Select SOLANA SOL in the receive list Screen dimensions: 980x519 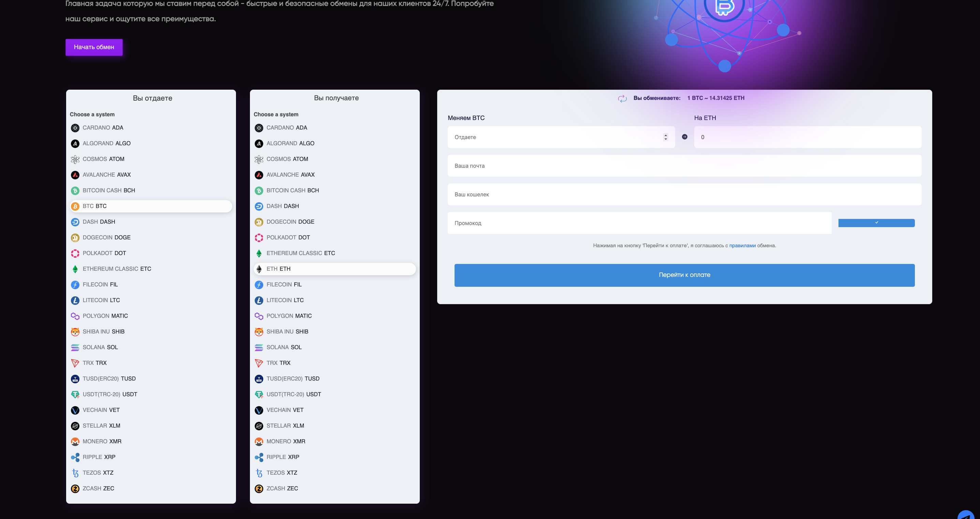[284, 347]
